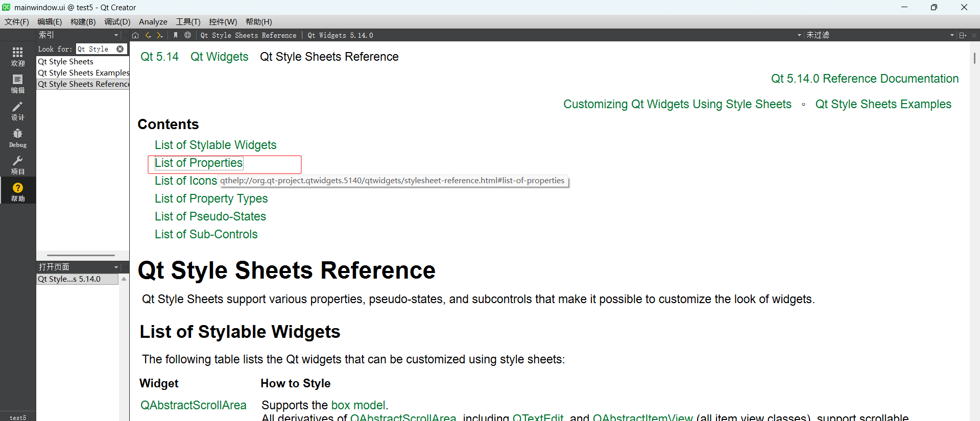Expand the open document title dropdown
This screenshot has width=980, height=421.
pyautogui.click(x=799, y=35)
